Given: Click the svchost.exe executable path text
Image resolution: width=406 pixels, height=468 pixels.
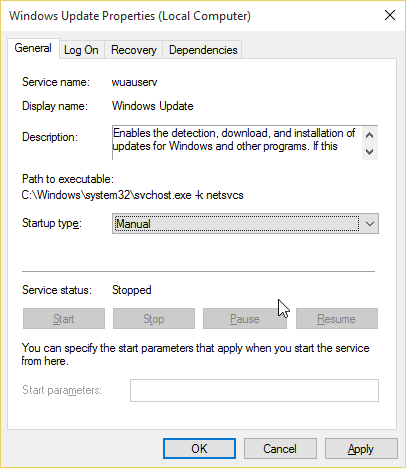Looking at the screenshot, I should (133, 195).
